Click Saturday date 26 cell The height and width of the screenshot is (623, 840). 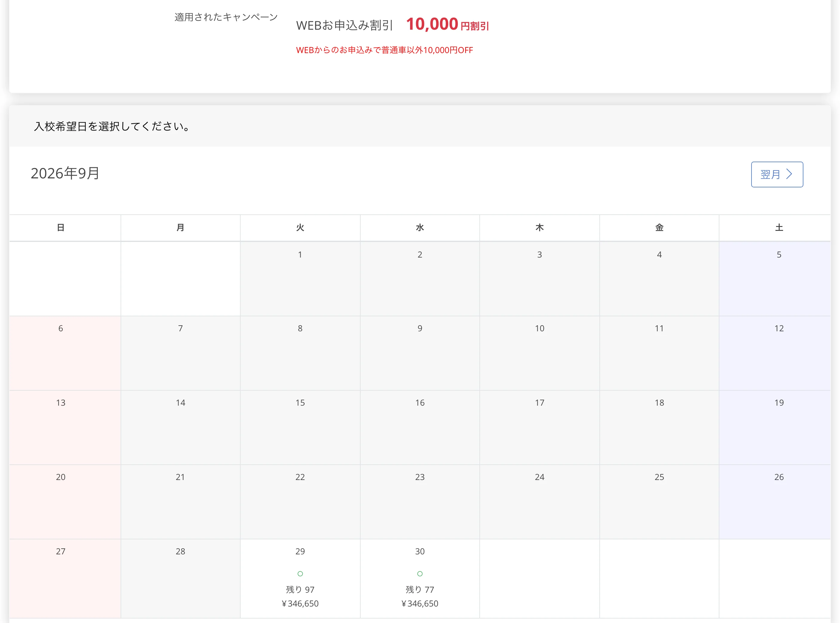(x=775, y=502)
